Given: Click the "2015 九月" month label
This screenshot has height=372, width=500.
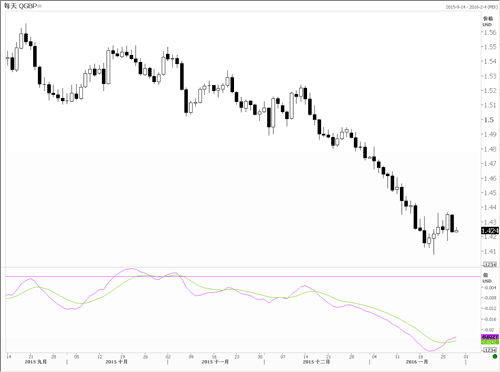Looking at the screenshot, I should click(x=36, y=362).
